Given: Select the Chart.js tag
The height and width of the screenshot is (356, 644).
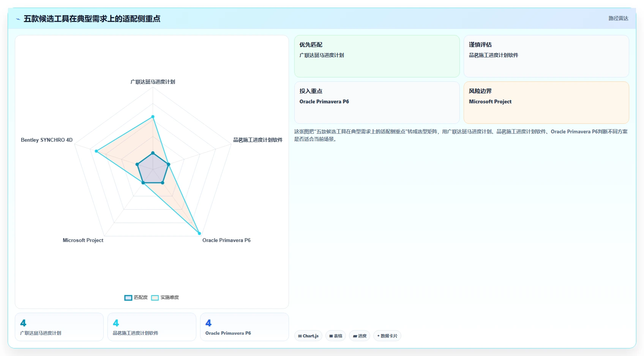Looking at the screenshot, I should [308, 336].
